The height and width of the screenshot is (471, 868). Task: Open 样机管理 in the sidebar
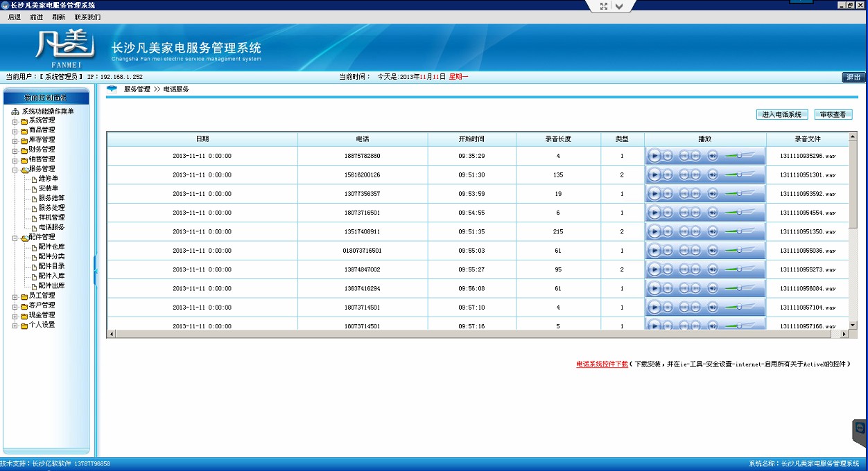point(52,217)
